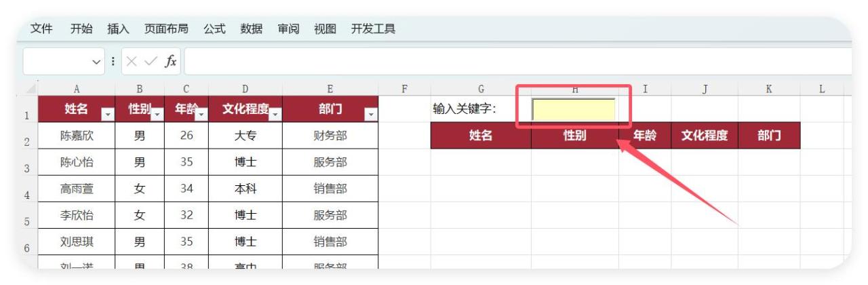Select column A header
The height and width of the screenshot is (285, 868).
point(77,89)
